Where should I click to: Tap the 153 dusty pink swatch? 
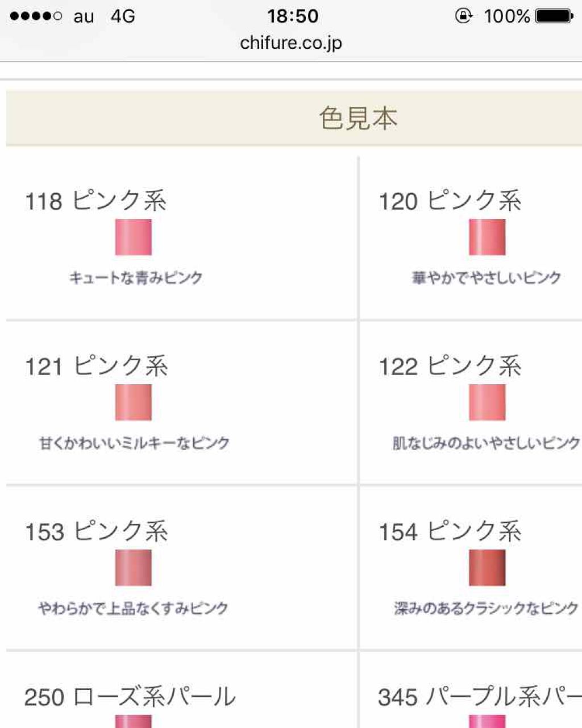(134, 567)
